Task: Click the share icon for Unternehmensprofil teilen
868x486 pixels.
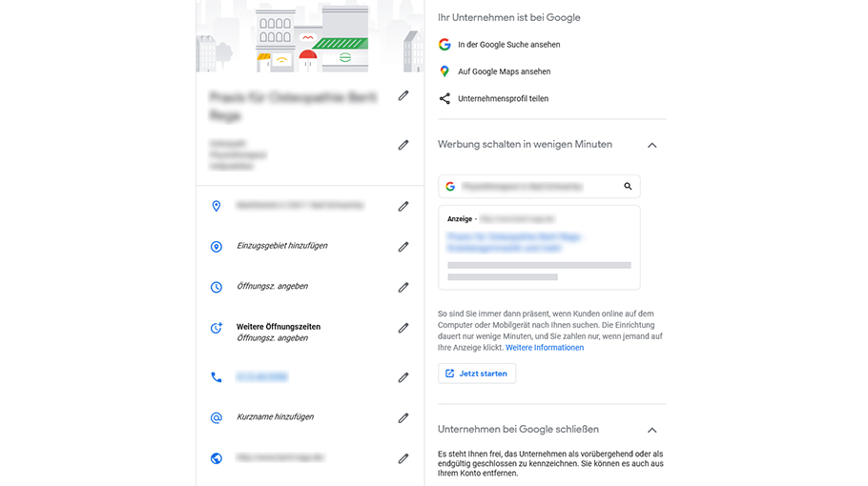Action: point(444,98)
